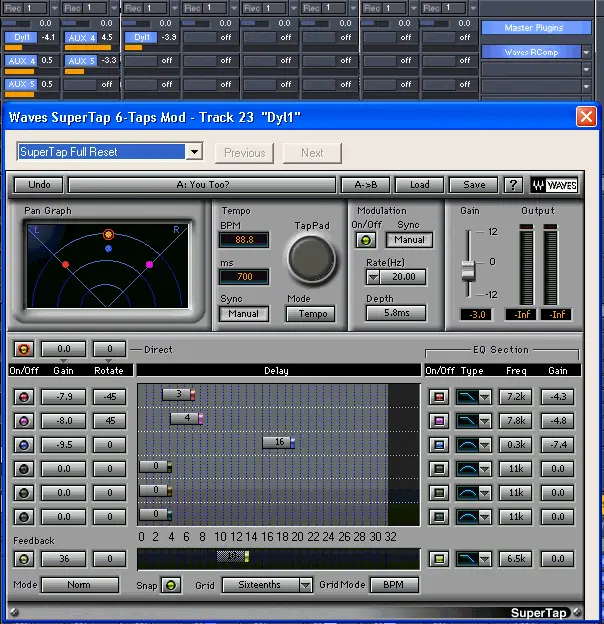
Task: Click the Save button
Action: point(473,185)
